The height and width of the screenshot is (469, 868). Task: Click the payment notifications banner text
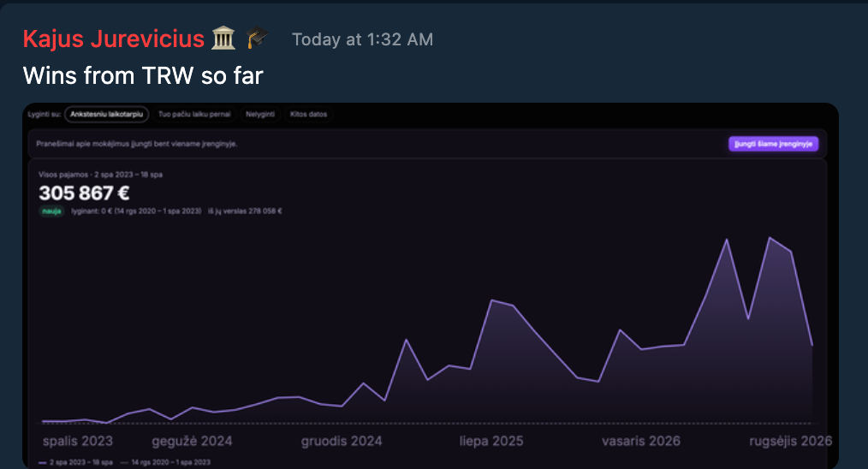[137, 144]
